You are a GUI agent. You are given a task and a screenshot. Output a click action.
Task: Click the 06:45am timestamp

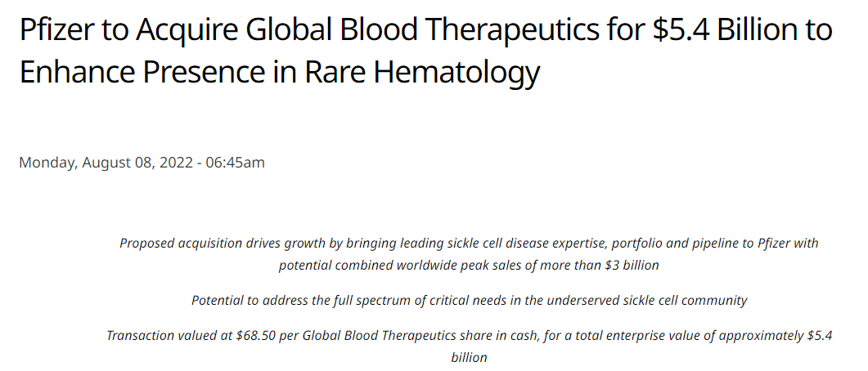[235, 163]
